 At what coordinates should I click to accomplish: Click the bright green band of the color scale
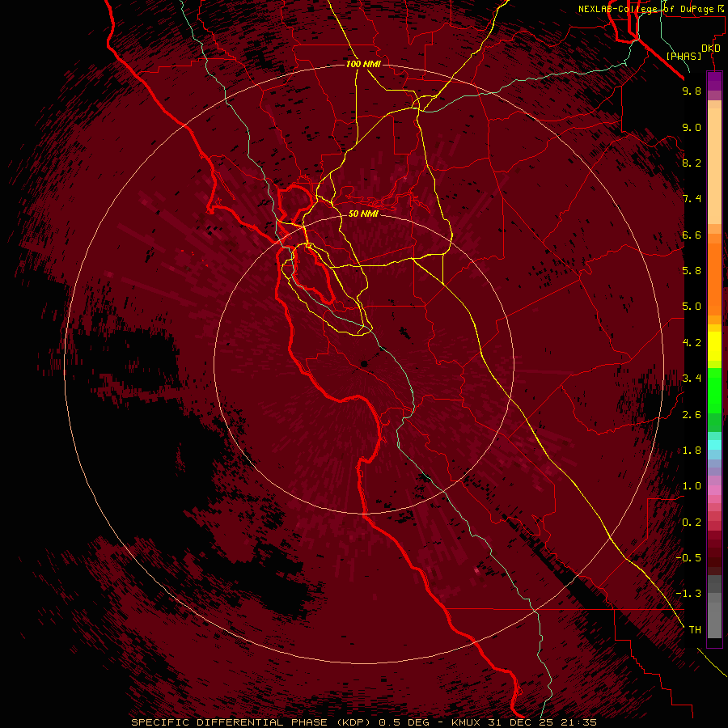[714, 391]
